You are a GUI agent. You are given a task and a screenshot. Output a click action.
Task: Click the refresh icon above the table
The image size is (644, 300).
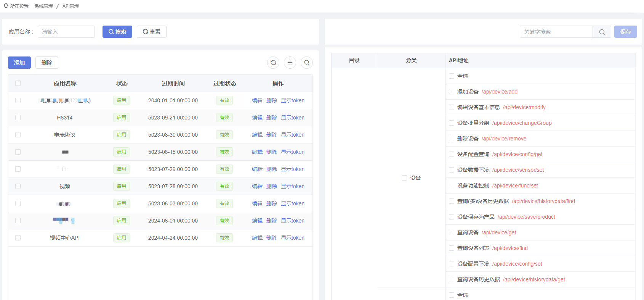pyautogui.click(x=273, y=63)
